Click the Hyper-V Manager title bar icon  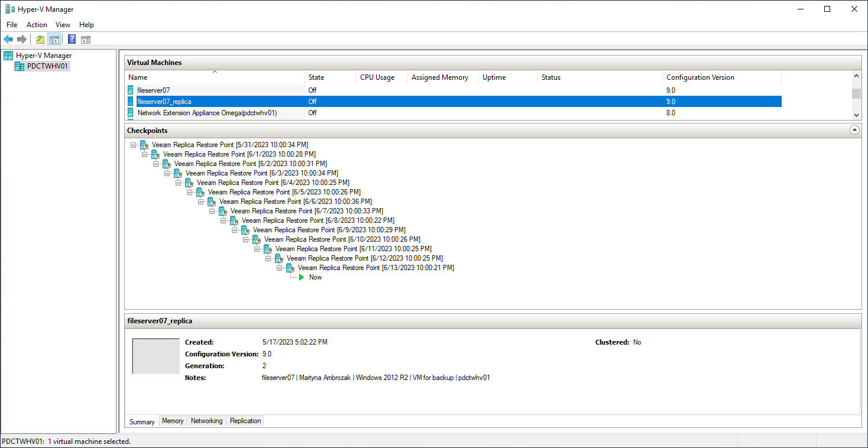[x=10, y=9]
